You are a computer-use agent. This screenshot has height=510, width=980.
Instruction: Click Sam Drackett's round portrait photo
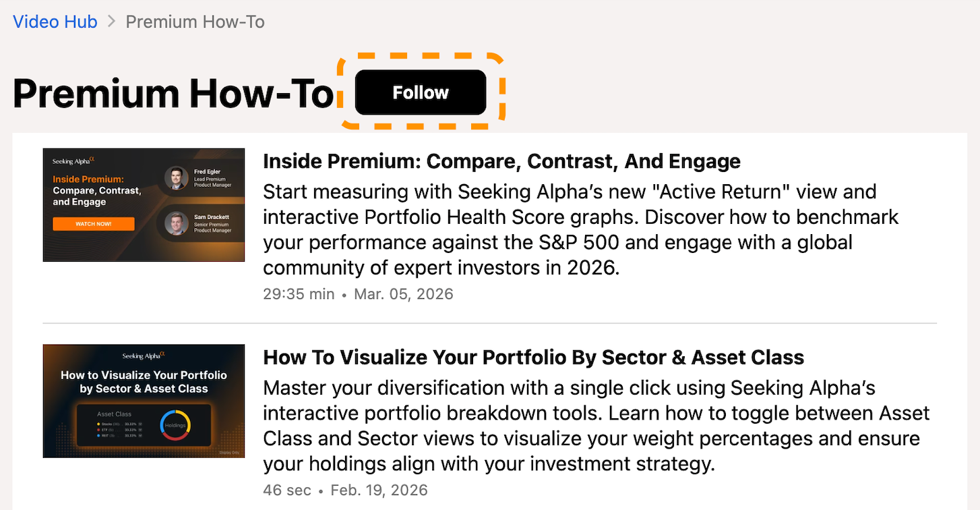pos(177,223)
